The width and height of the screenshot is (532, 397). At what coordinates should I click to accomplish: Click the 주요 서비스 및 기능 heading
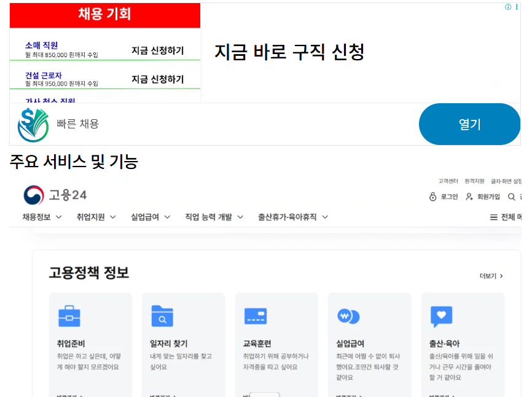coord(74,161)
